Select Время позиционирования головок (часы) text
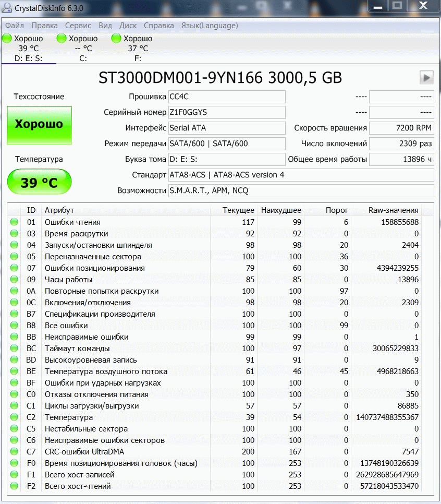The image size is (441, 504). (x=121, y=463)
